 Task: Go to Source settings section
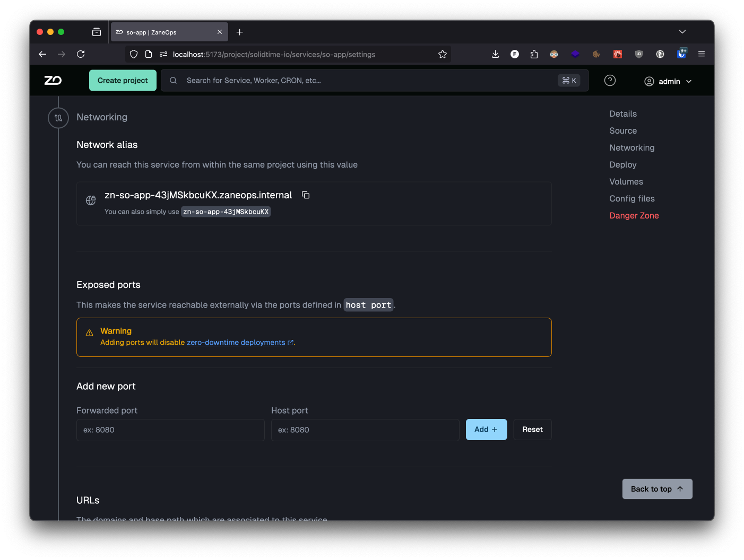(x=623, y=131)
